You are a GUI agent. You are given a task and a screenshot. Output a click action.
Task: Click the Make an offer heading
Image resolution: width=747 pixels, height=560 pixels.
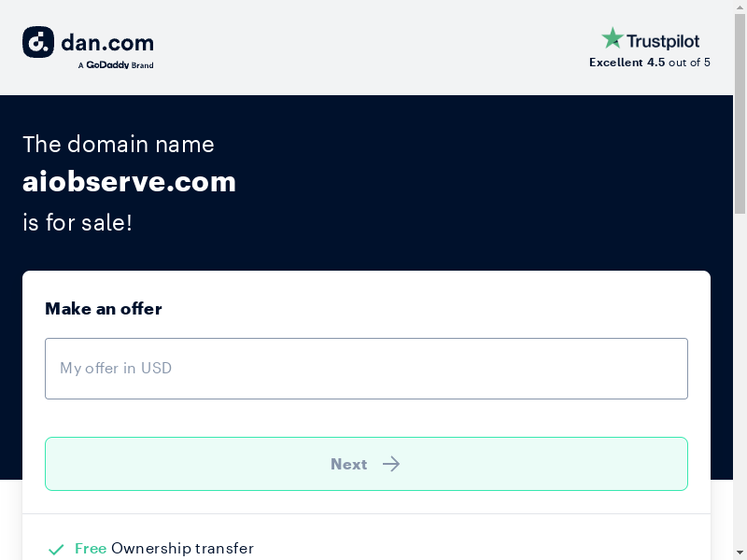point(104,309)
